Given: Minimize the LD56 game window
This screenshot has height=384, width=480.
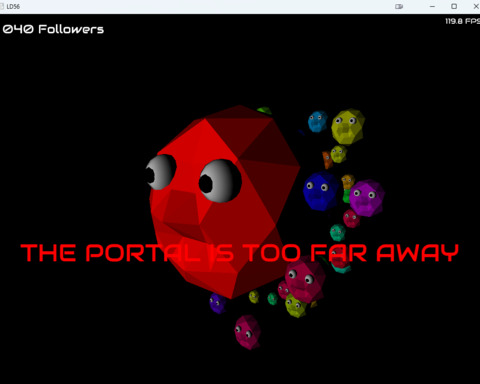Looking at the screenshot, I should (x=432, y=6).
